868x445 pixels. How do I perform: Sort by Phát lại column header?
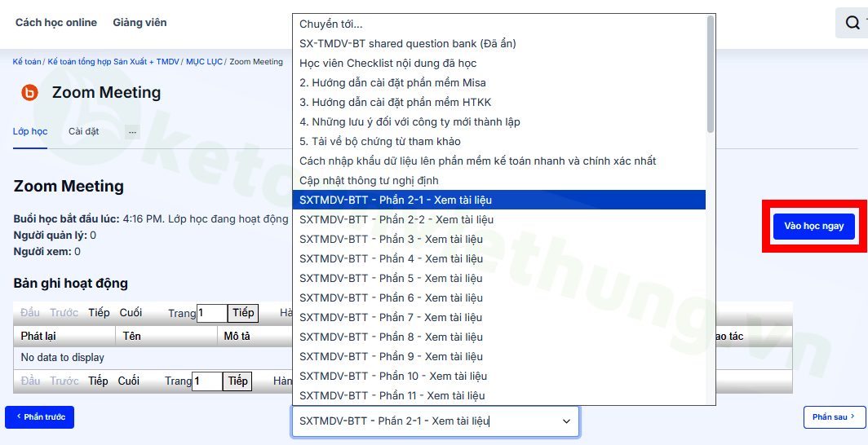pyautogui.click(x=38, y=337)
